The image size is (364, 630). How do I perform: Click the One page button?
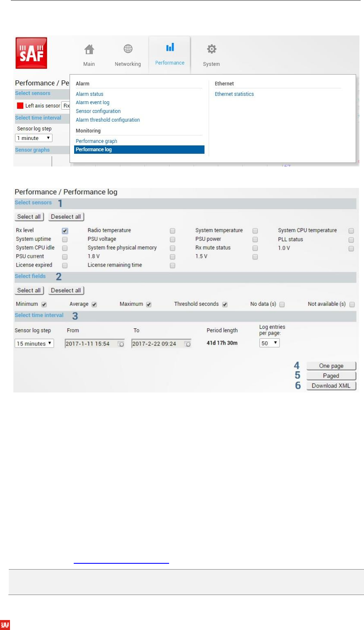[x=332, y=366]
